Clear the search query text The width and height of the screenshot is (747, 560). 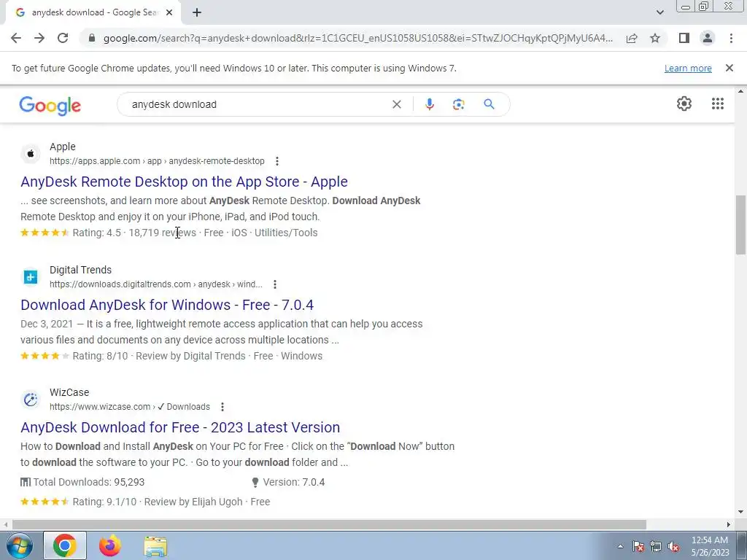(396, 104)
